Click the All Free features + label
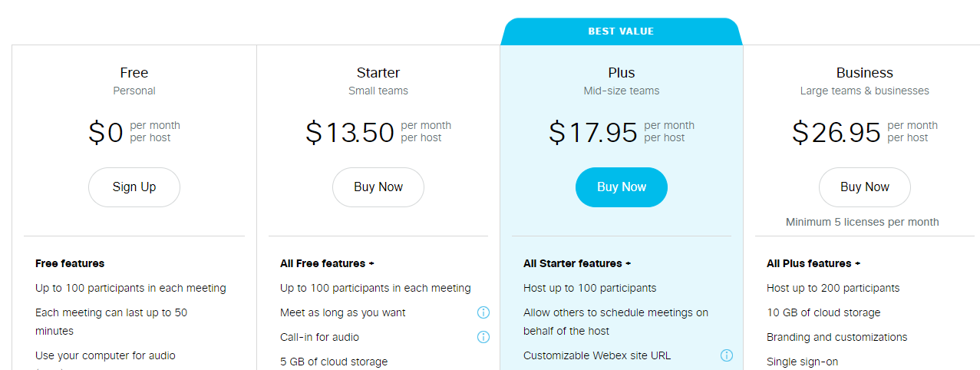 [327, 263]
